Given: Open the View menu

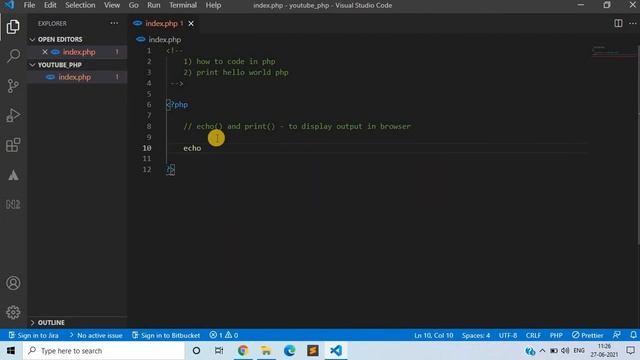Looking at the screenshot, I should [112, 5].
